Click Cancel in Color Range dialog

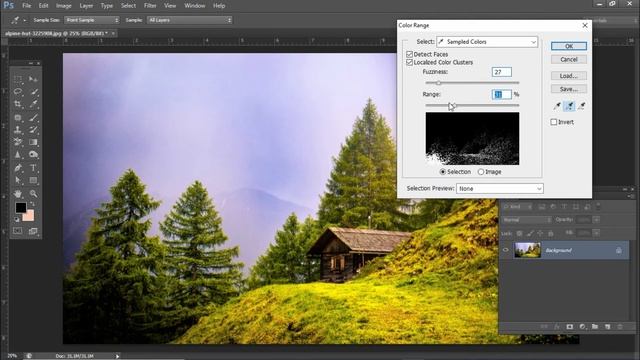569,60
